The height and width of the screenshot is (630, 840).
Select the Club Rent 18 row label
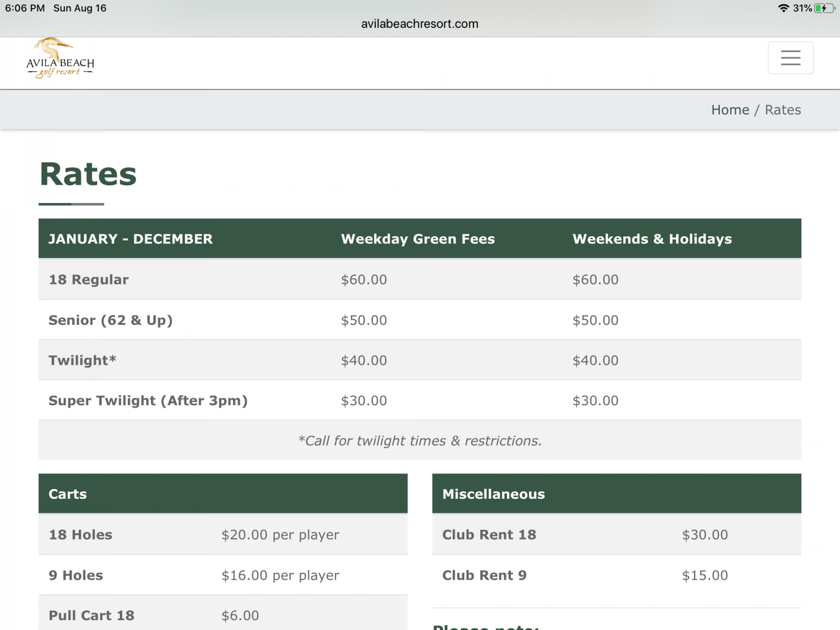[489, 535]
